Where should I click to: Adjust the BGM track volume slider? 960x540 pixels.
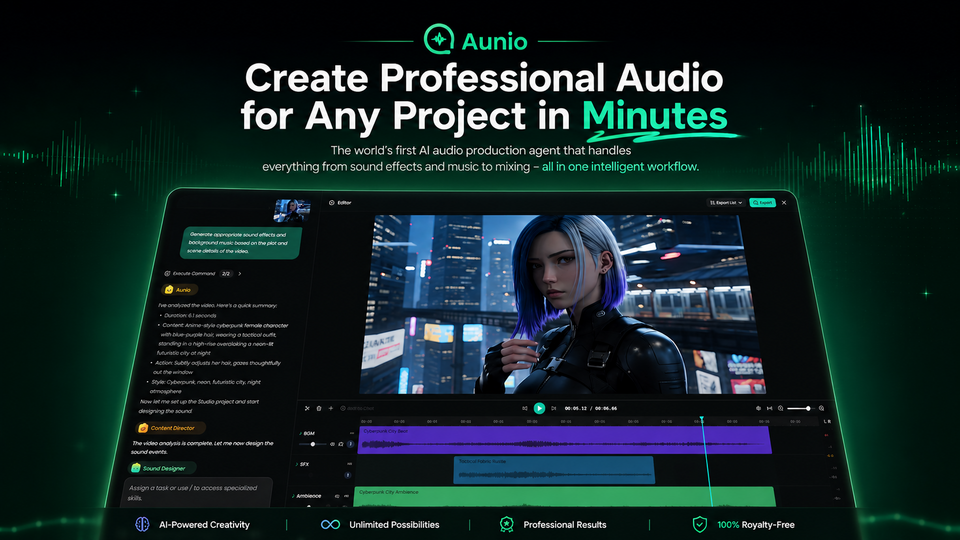pyautogui.click(x=313, y=444)
